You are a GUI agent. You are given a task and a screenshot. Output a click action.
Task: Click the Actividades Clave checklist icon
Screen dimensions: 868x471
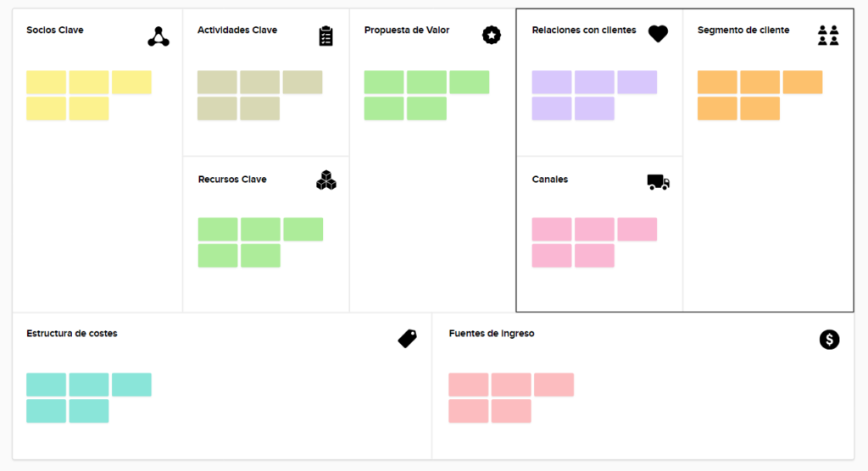click(325, 36)
